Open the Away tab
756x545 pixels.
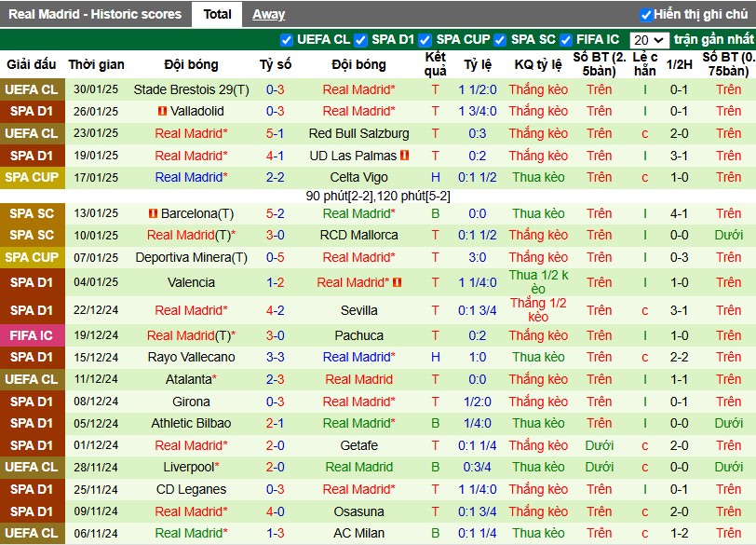[268, 15]
